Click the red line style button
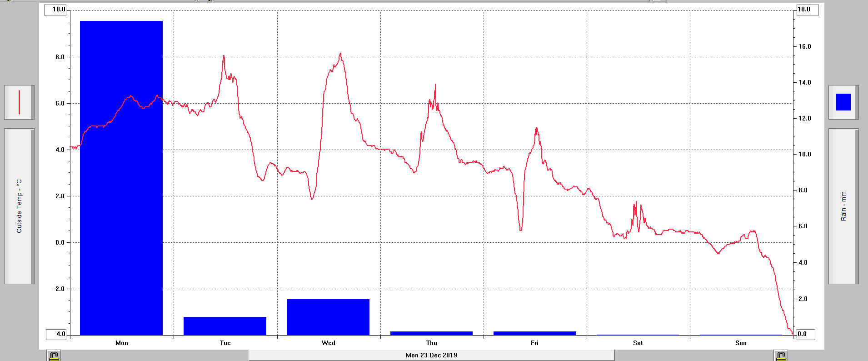The image size is (868, 361). point(19,102)
